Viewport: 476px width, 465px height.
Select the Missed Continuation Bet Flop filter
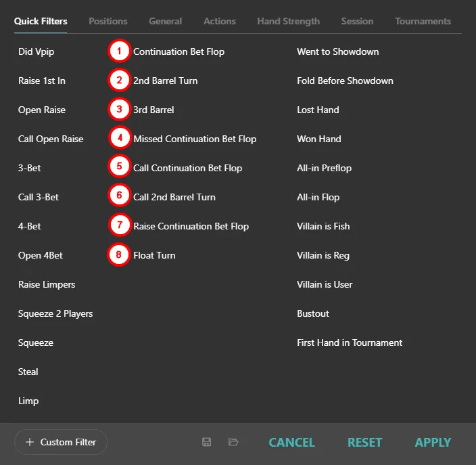pyautogui.click(x=195, y=139)
